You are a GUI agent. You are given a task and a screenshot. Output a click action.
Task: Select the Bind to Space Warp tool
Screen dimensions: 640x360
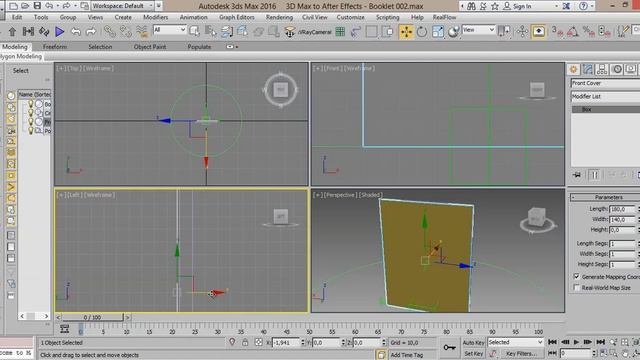pyautogui.click(x=142, y=31)
